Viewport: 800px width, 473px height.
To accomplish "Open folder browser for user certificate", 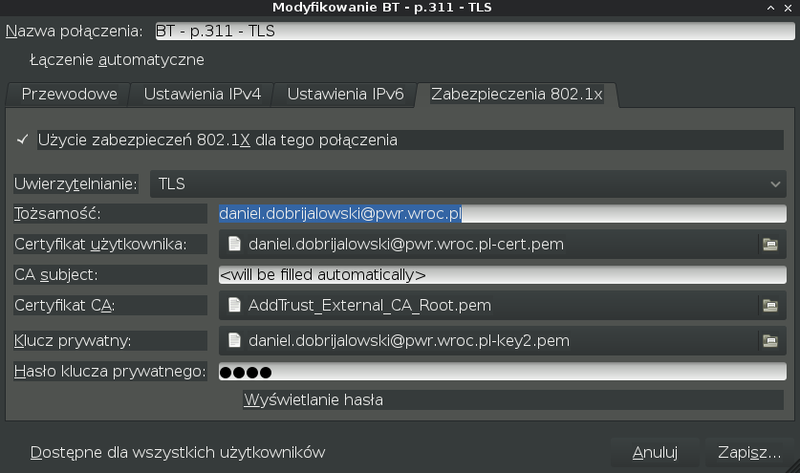I will pos(770,243).
